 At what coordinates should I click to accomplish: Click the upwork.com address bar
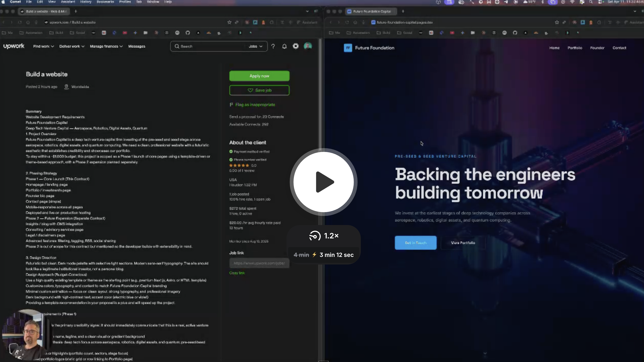(73, 22)
